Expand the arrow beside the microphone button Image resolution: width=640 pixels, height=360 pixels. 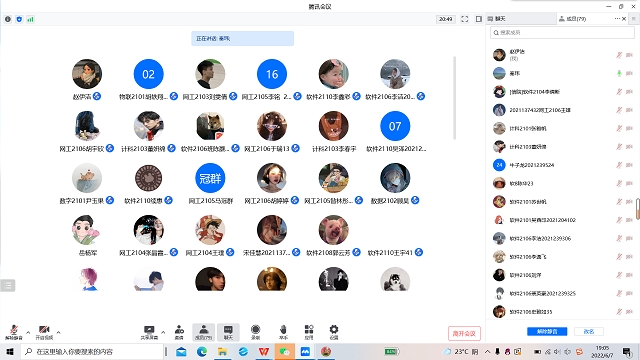(x=28, y=332)
